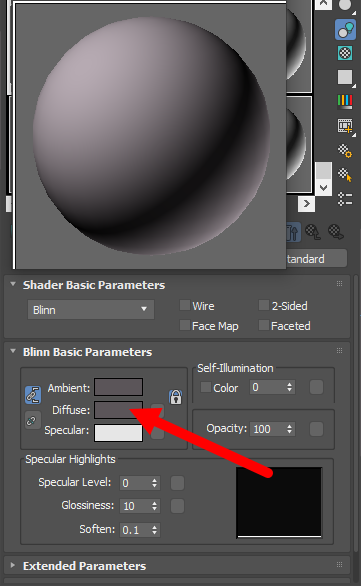Click the sample slots scroll down arrow
The width and height of the screenshot is (361, 586).
[323, 188]
